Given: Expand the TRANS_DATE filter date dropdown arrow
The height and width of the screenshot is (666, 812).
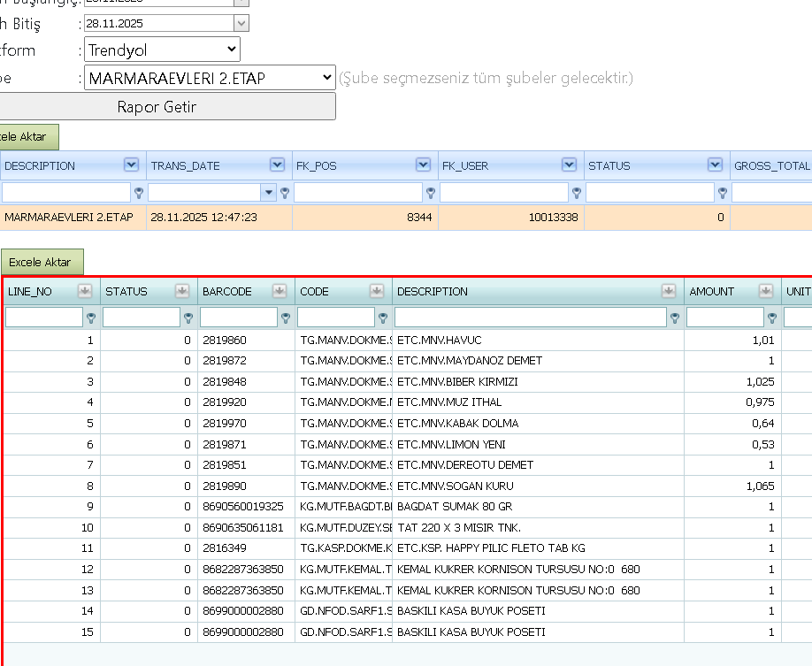Looking at the screenshot, I should click(x=268, y=193).
